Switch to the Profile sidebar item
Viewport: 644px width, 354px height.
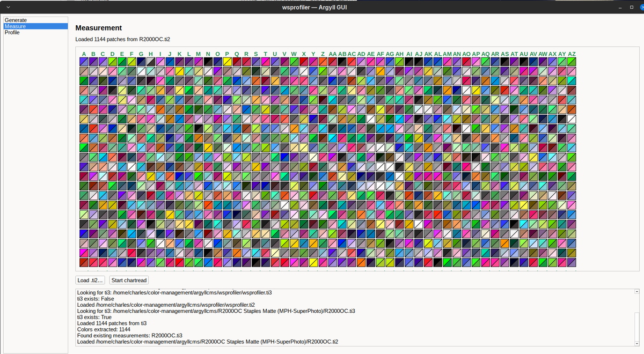point(12,33)
